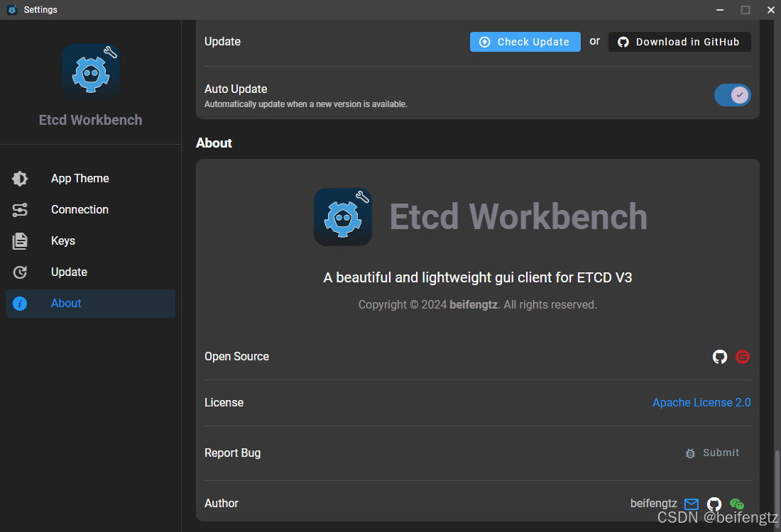Viewport: 781px width, 532px height.
Task: Submit a bug report
Action: click(x=713, y=453)
